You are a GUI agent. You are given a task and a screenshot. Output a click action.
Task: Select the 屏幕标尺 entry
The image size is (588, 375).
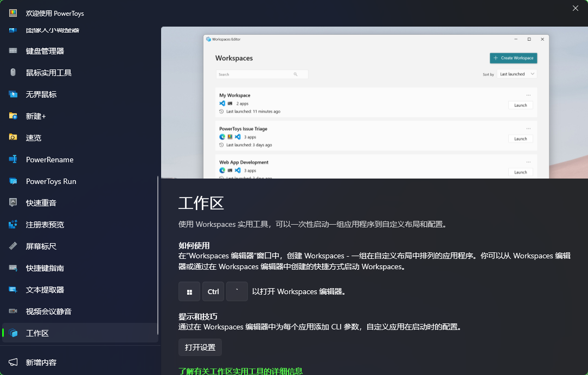(x=80, y=246)
